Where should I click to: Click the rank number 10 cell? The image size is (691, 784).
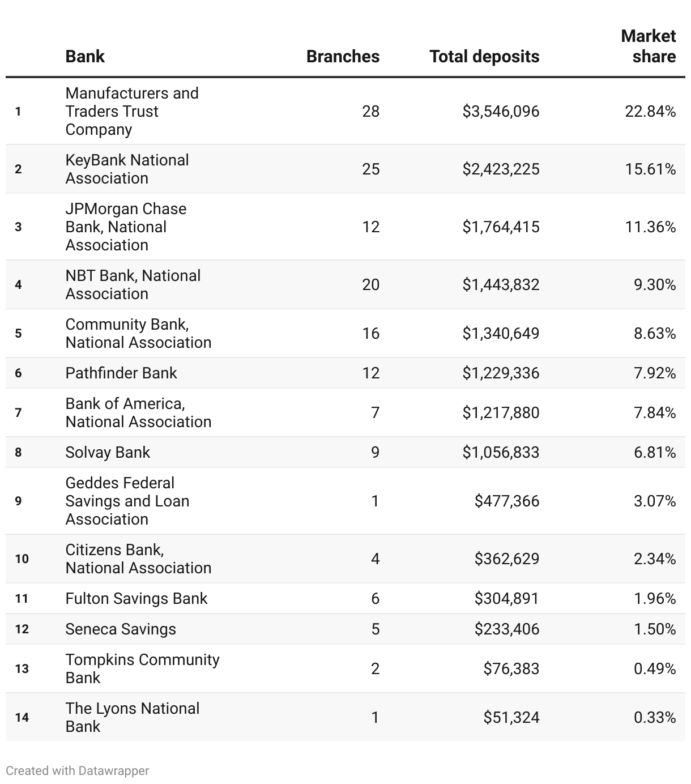[22, 559]
